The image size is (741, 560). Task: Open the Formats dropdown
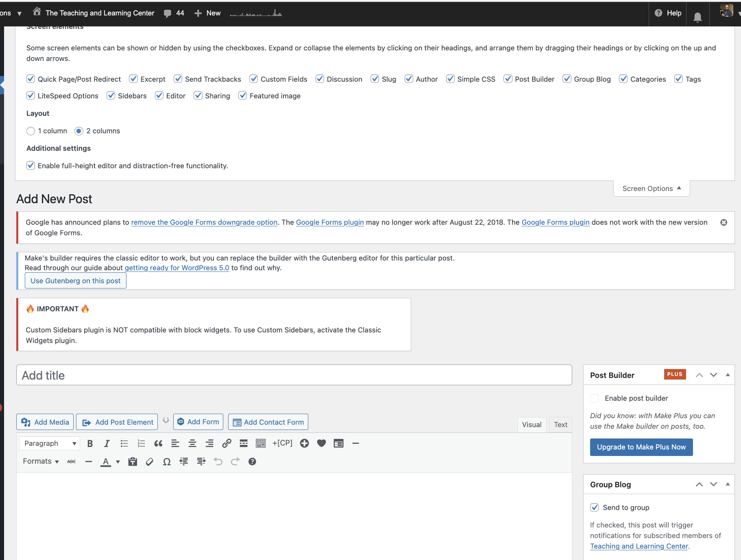41,461
